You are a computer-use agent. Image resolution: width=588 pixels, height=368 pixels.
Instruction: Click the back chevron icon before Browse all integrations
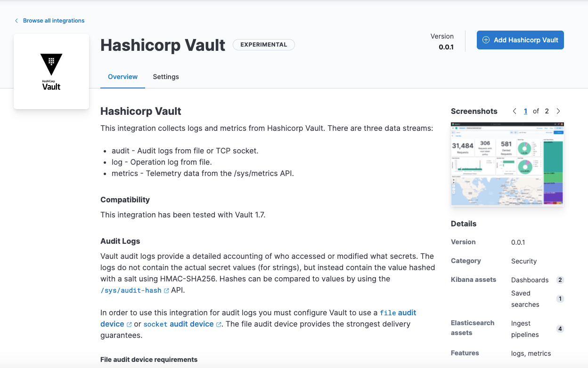[16, 20]
